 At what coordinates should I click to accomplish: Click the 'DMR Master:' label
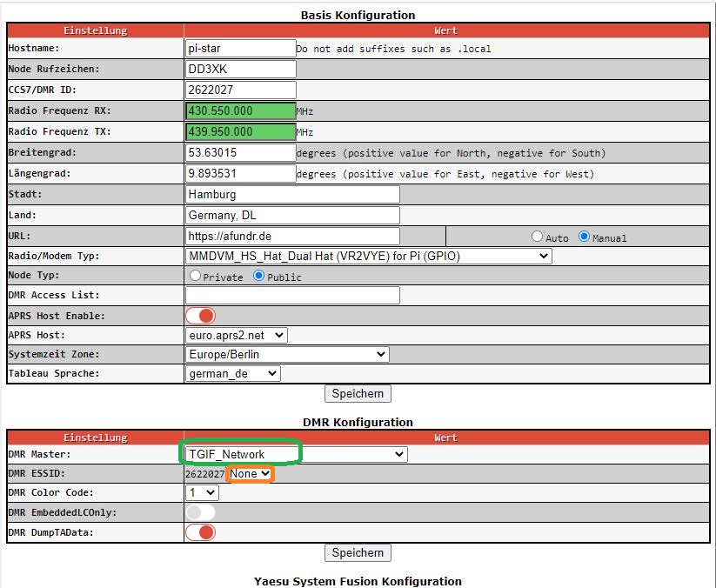tap(40, 454)
